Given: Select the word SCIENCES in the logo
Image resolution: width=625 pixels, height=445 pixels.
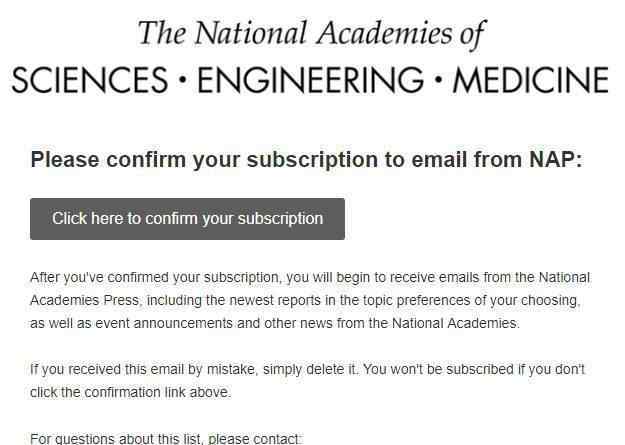Looking at the screenshot, I should (x=90, y=80).
